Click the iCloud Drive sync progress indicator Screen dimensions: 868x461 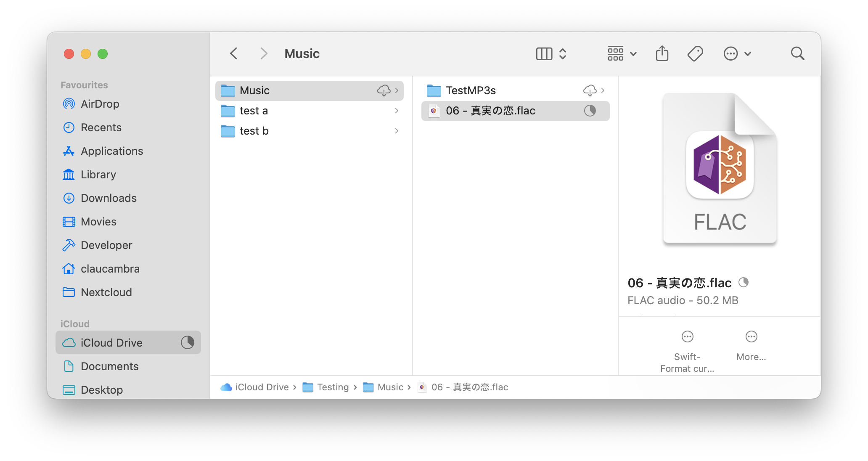coord(188,342)
